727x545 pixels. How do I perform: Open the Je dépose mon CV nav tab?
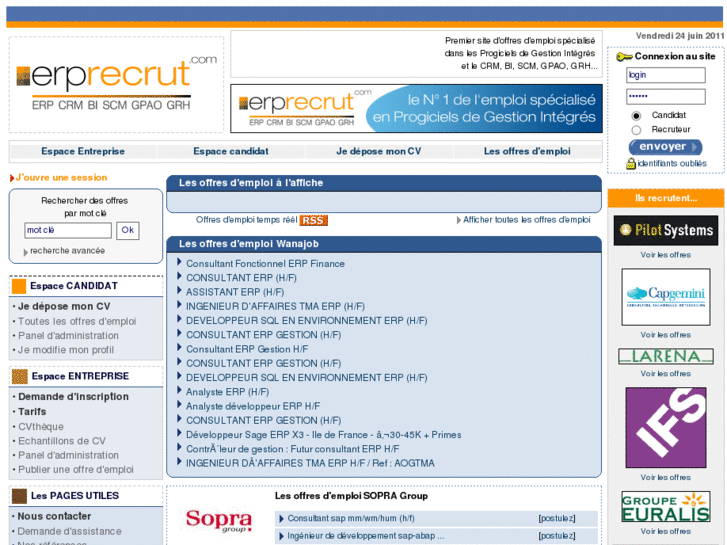tap(379, 151)
